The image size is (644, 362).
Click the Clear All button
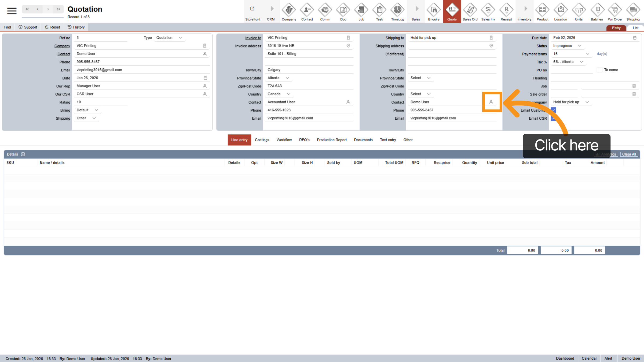(x=629, y=154)
